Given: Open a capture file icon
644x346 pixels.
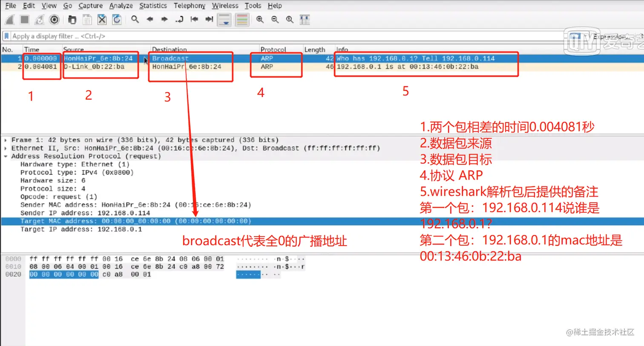Looking at the screenshot, I should pos(72,20).
